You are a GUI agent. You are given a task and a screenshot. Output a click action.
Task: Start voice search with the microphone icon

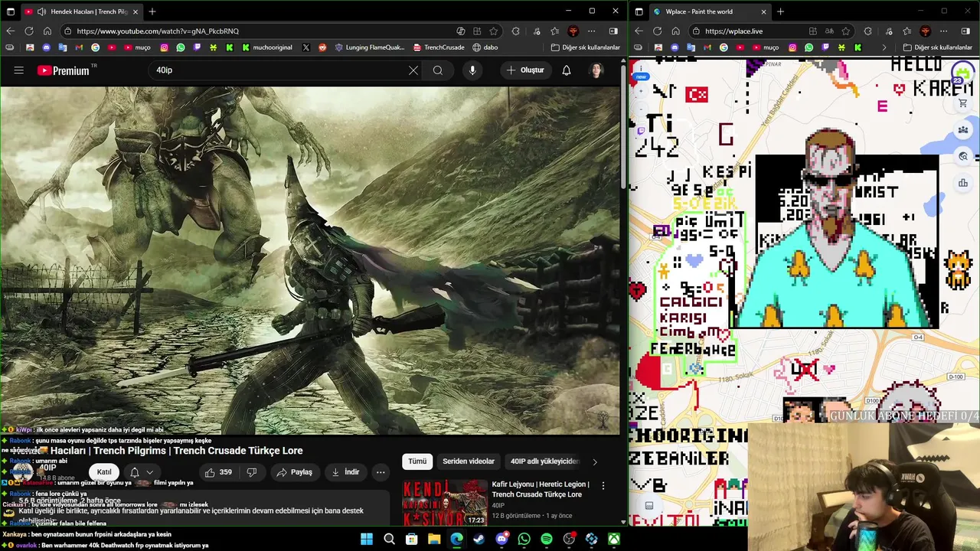[472, 70]
